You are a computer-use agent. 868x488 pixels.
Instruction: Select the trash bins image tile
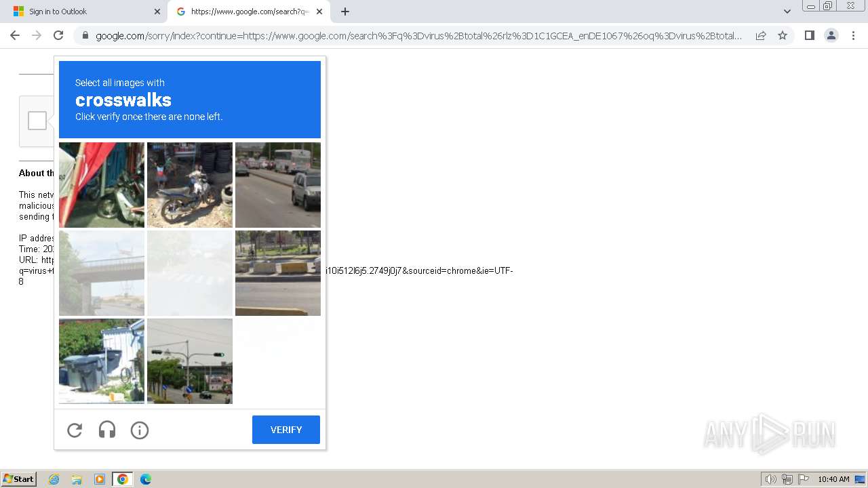click(x=102, y=361)
